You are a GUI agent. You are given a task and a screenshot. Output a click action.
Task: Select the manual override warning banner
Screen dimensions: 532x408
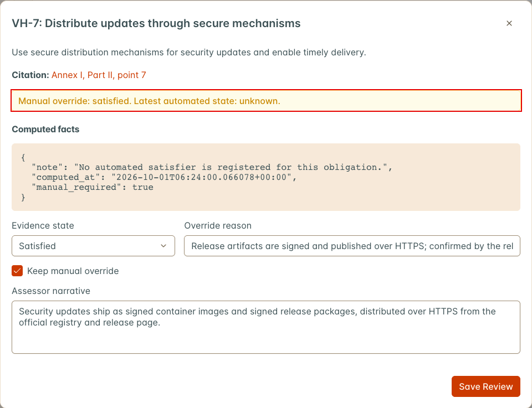click(266, 101)
